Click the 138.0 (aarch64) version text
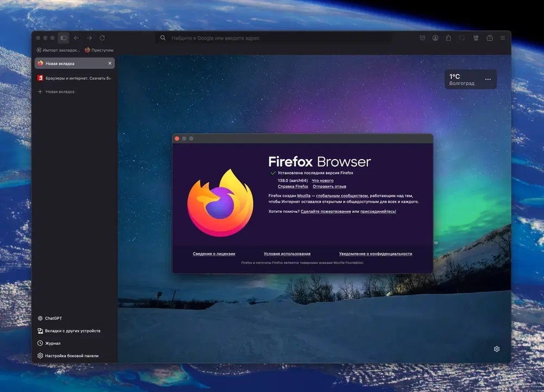Viewport: 544px width, 392px height. [292, 181]
